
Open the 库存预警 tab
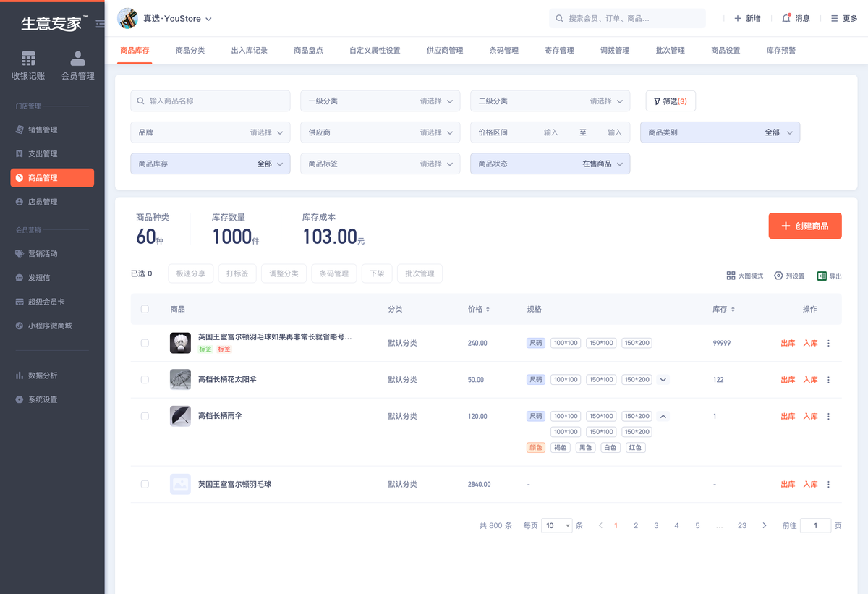(780, 51)
